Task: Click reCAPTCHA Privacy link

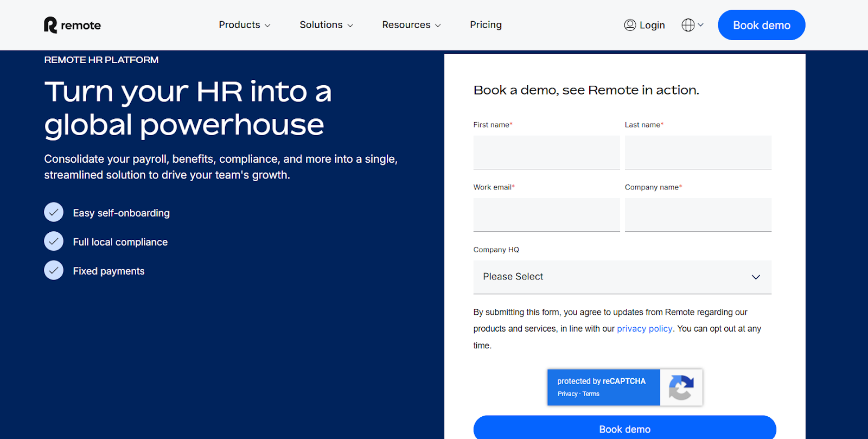Action: (567, 394)
